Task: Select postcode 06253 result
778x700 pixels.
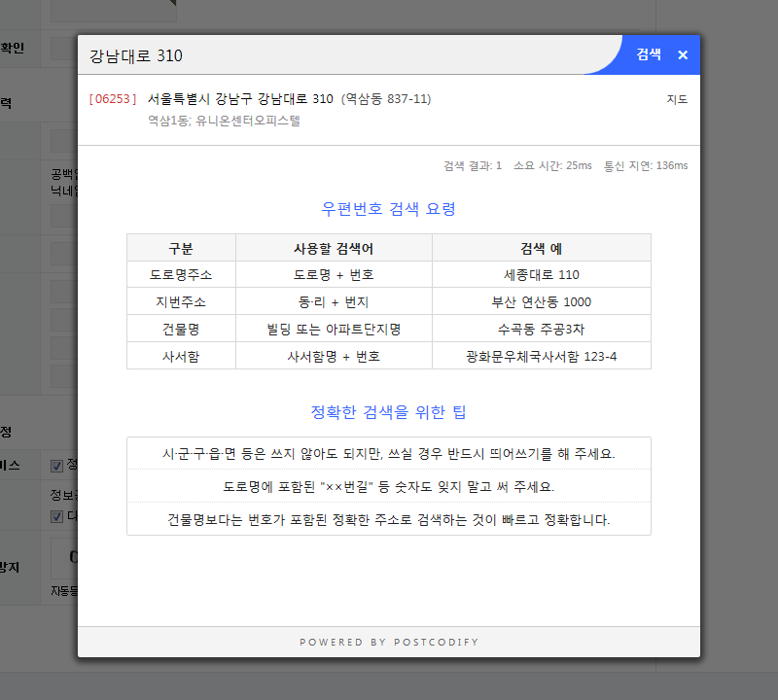Action: [112, 99]
